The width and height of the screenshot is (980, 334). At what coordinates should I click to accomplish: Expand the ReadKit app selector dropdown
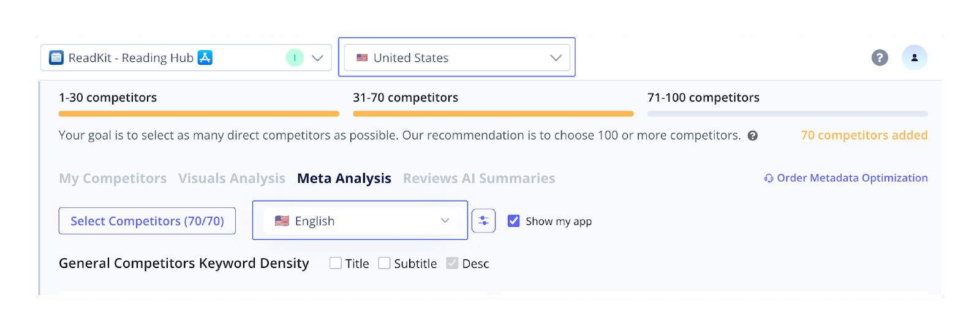pos(317,58)
